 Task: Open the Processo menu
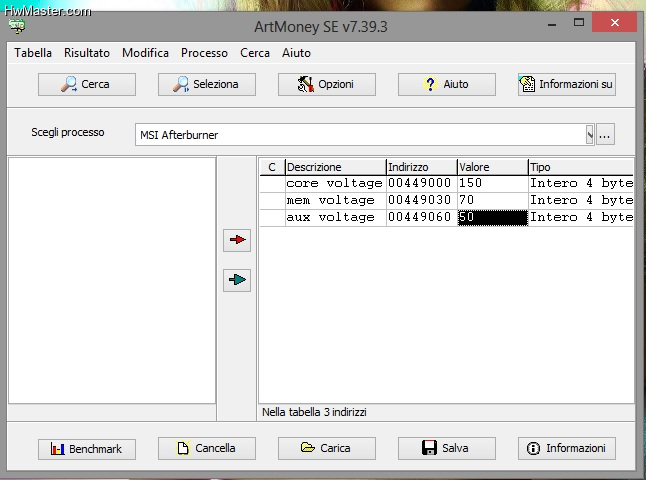[x=204, y=53]
